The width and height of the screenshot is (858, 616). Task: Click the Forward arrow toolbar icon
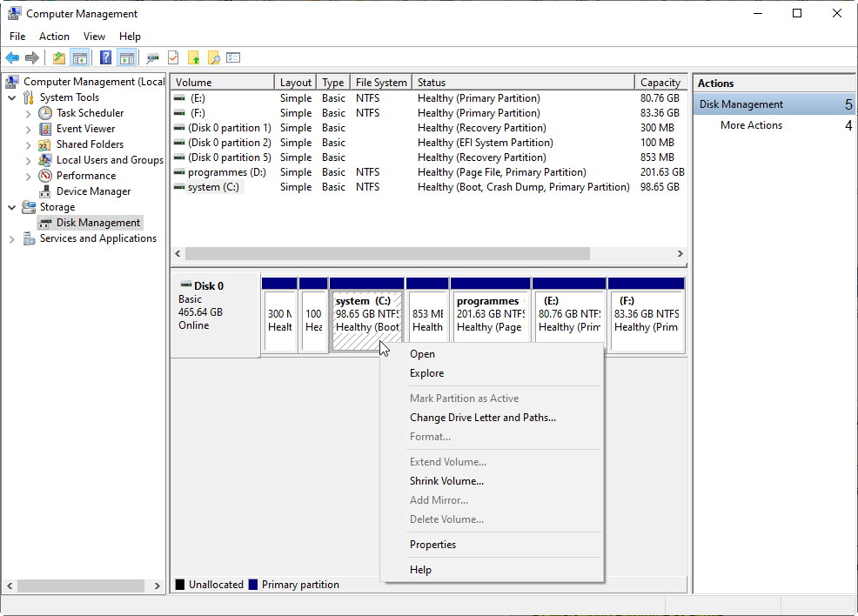coord(32,57)
